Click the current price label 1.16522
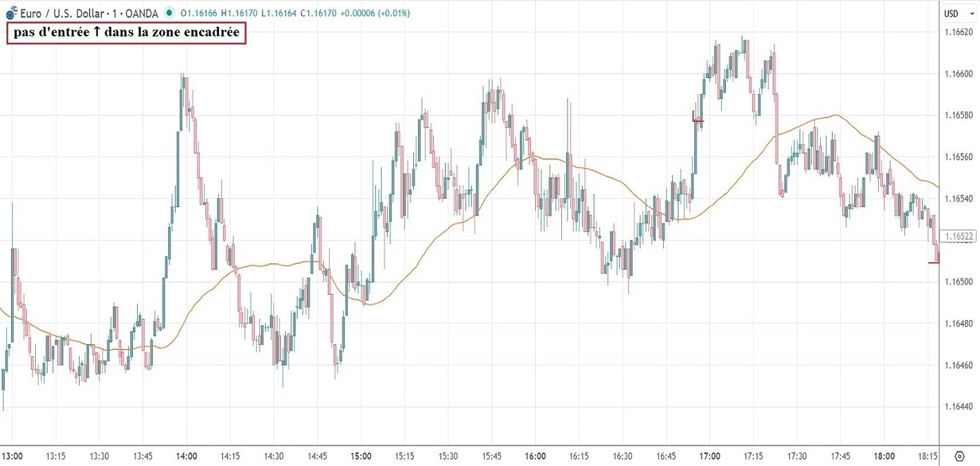The width and height of the screenshot is (980, 466). click(x=959, y=236)
